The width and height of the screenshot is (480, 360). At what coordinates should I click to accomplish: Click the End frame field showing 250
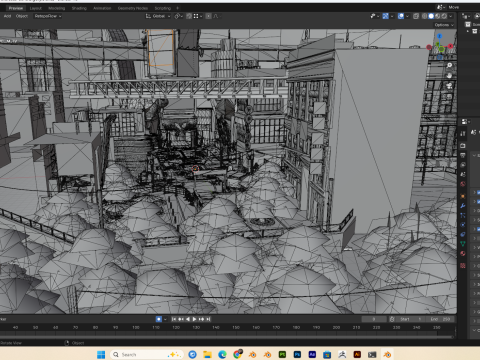click(x=441, y=319)
